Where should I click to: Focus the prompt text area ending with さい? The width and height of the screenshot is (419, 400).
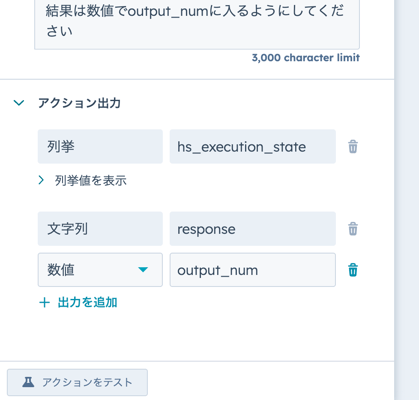(197, 22)
